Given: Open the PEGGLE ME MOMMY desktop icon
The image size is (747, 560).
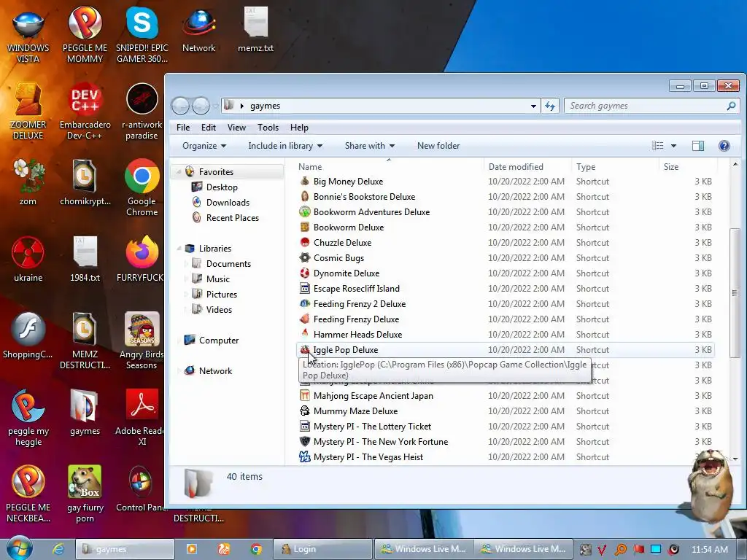Looking at the screenshot, I should (85, 34).
